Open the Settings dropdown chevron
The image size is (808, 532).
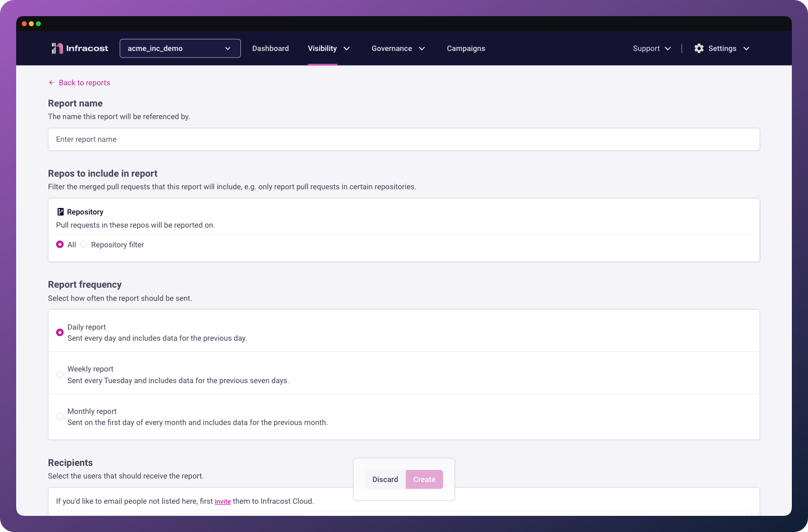pyautogui.click(x=746, y=49)
